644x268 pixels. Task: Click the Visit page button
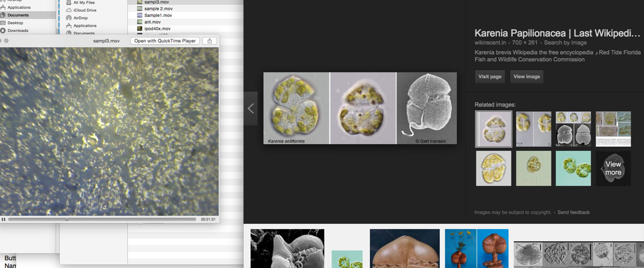(x=490, y=76)
